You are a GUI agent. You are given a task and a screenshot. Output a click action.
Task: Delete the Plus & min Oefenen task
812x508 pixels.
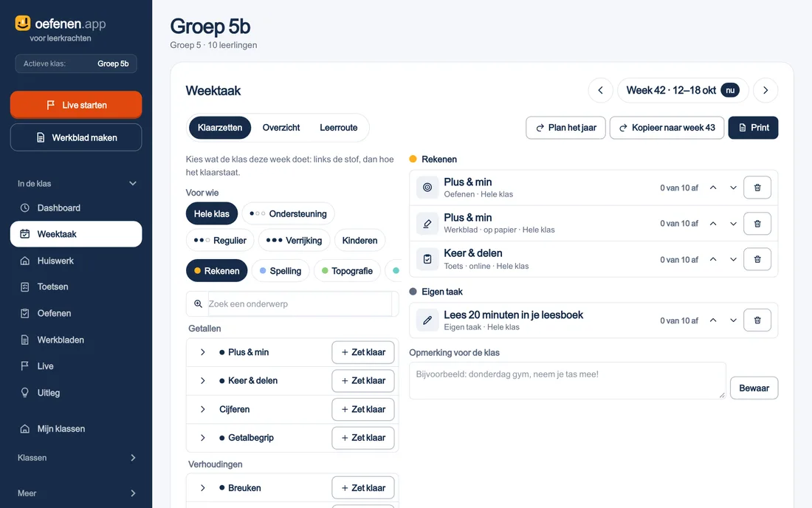[757, 188]
